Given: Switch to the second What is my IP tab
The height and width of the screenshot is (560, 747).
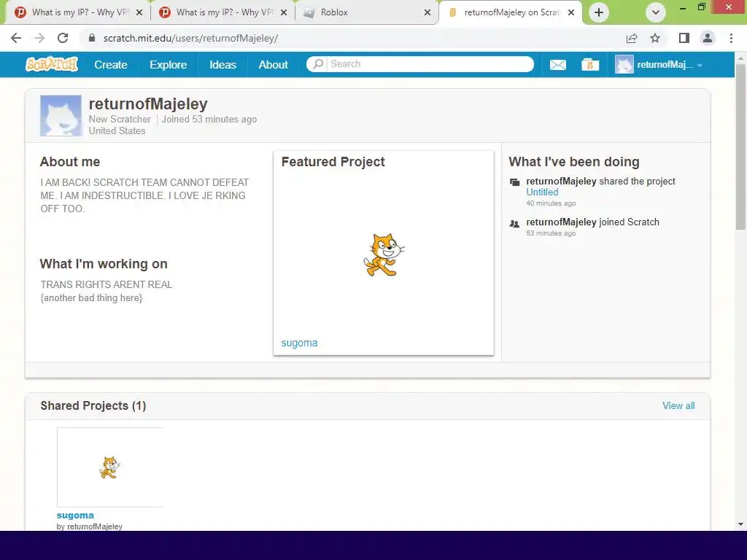Looking at the screenshot, I should (x=222, y=12).
